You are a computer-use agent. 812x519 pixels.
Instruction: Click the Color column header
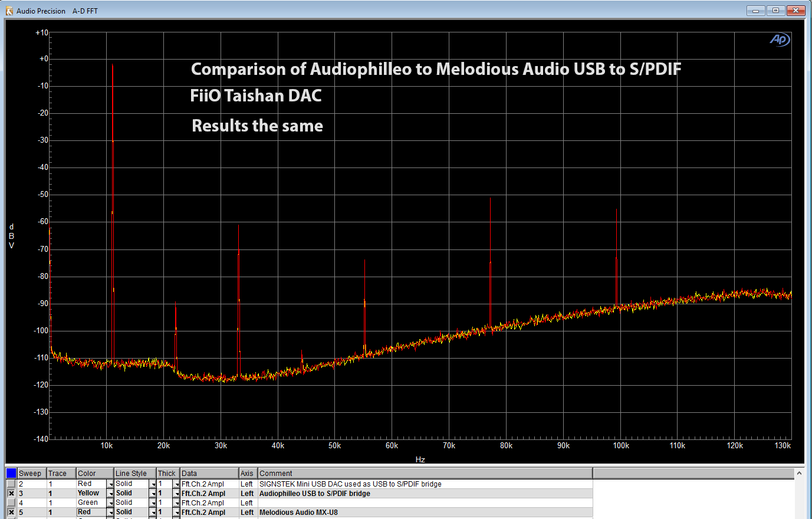(x=95, y=473)
